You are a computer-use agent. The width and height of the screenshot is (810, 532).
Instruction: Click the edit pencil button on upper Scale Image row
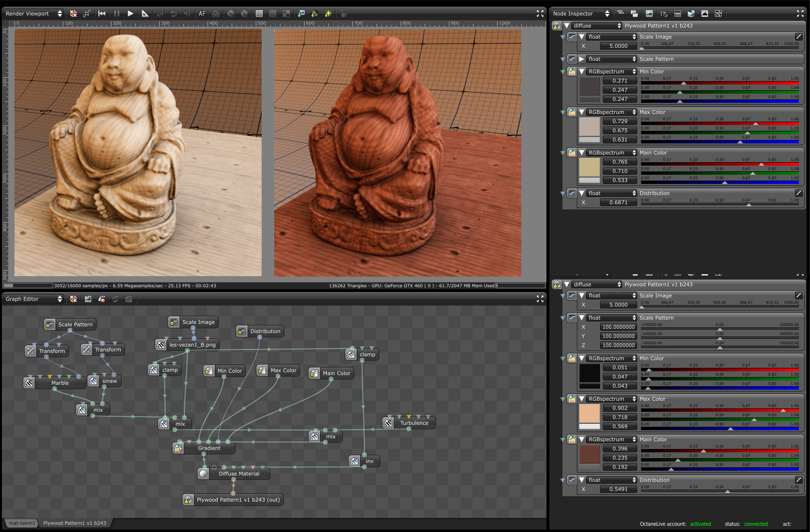pyautogui.click(x=798, y=37)
